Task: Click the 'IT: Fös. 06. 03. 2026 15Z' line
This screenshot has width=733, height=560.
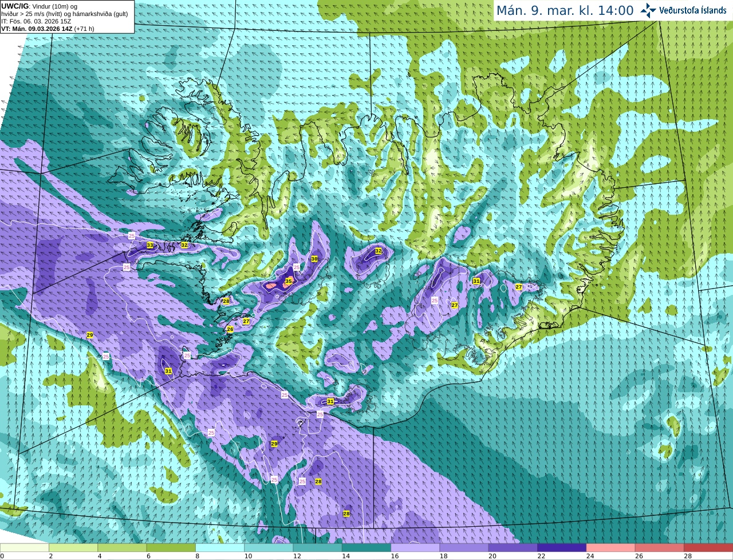Action: 36,21
